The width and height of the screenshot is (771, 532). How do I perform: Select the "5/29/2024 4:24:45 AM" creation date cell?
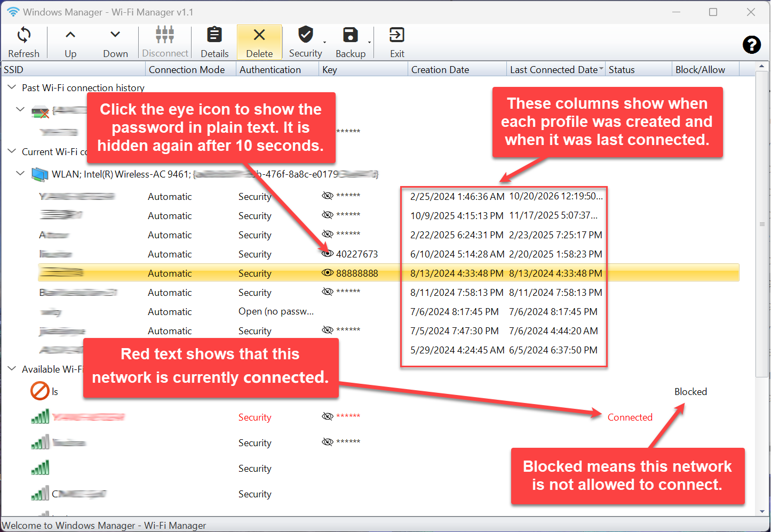[x=457, y=350]
